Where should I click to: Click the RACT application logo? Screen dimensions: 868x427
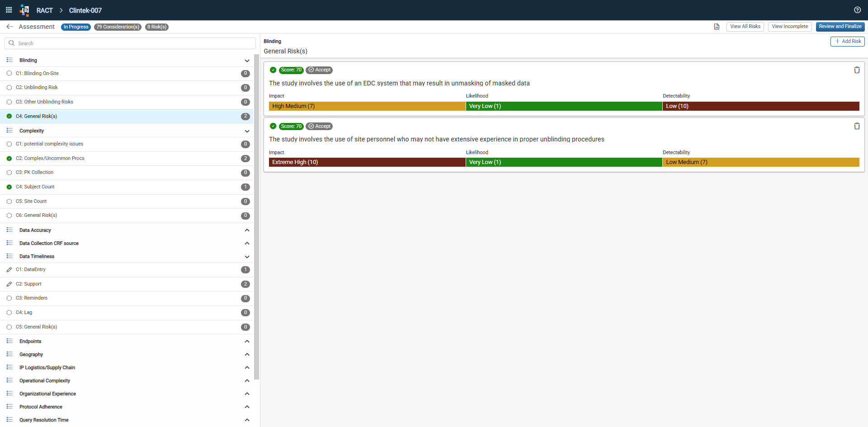(x=24, y=10)
